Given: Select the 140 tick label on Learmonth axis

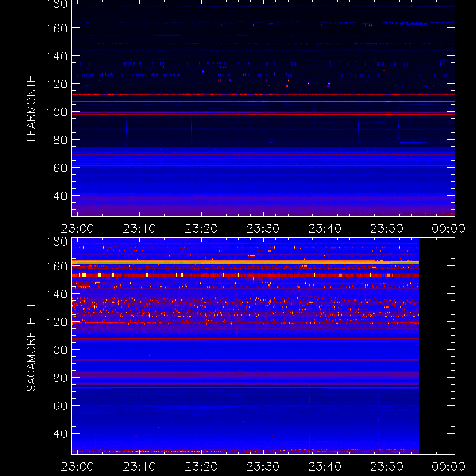Looking at the screenshot, I should [57, 56].
